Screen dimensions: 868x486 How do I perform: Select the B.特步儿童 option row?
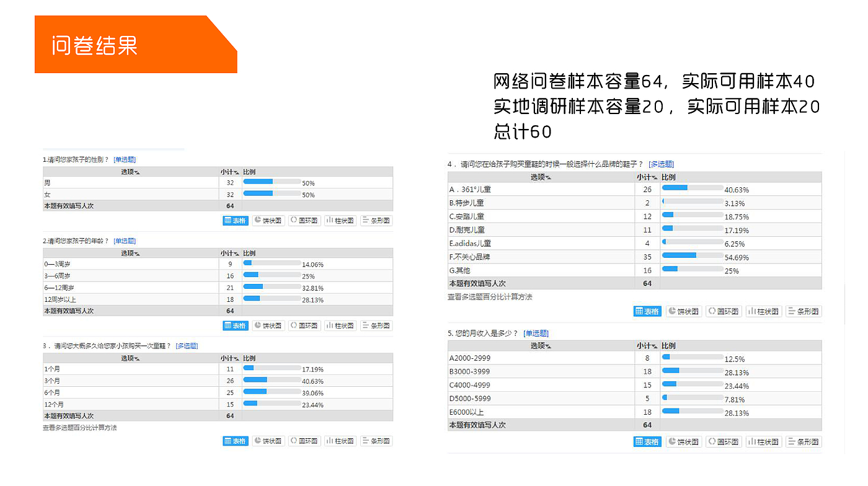(635, 203)
